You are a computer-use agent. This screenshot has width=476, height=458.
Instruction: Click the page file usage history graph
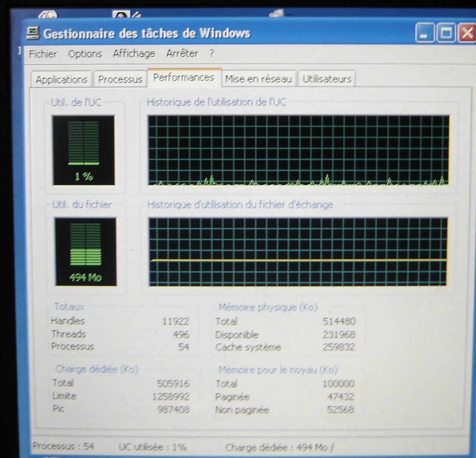point(298,252)
